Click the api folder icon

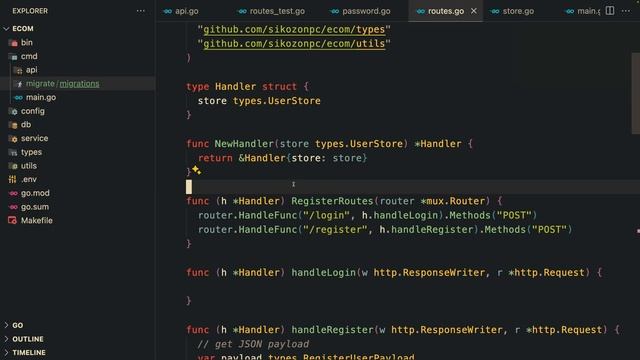(x=18, y=70)
